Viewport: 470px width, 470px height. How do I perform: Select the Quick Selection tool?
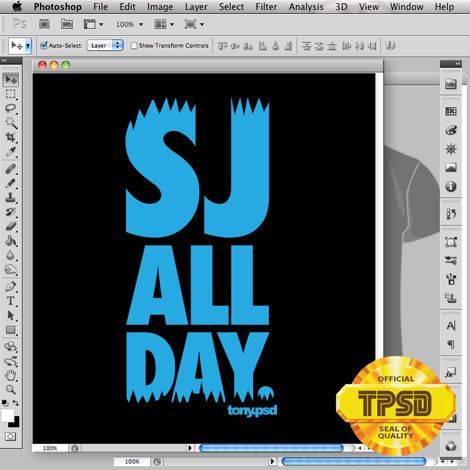(x=11, y=123)
